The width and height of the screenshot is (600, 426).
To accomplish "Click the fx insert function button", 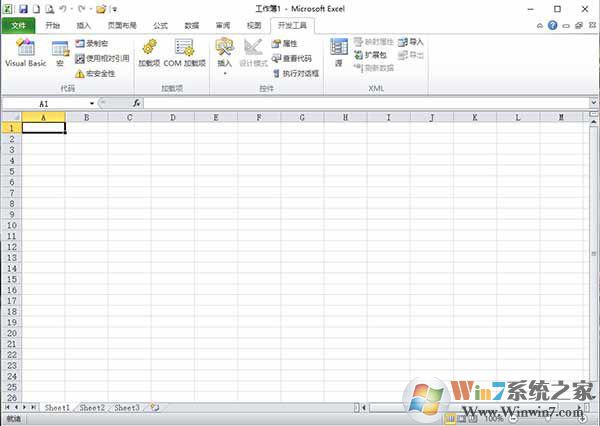I will [137, 103].
